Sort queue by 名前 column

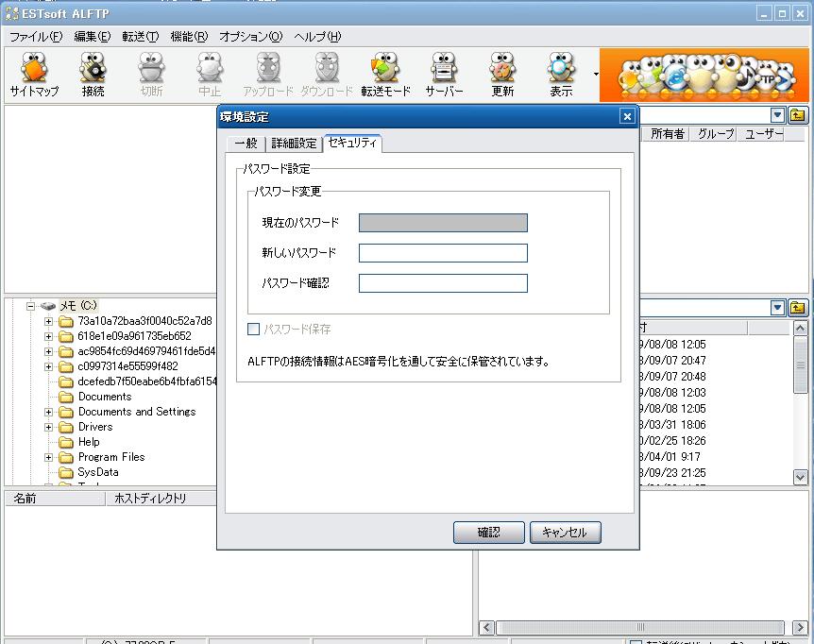pos(55,499)
